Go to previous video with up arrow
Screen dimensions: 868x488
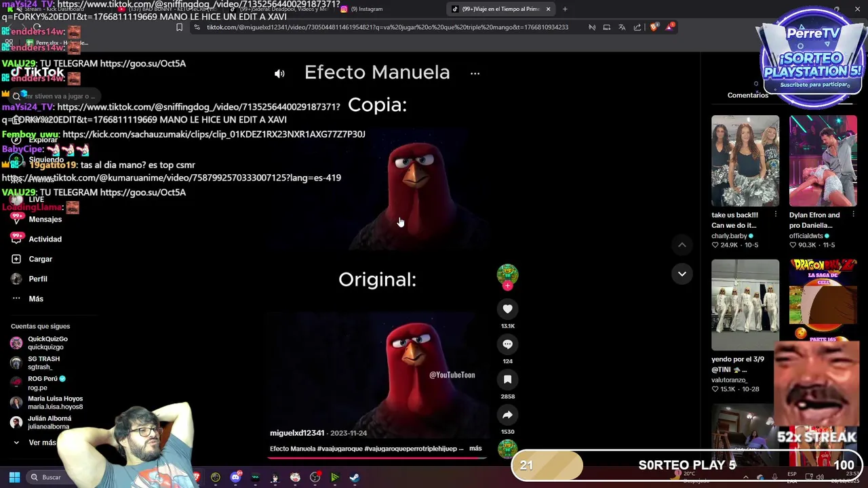682,245
